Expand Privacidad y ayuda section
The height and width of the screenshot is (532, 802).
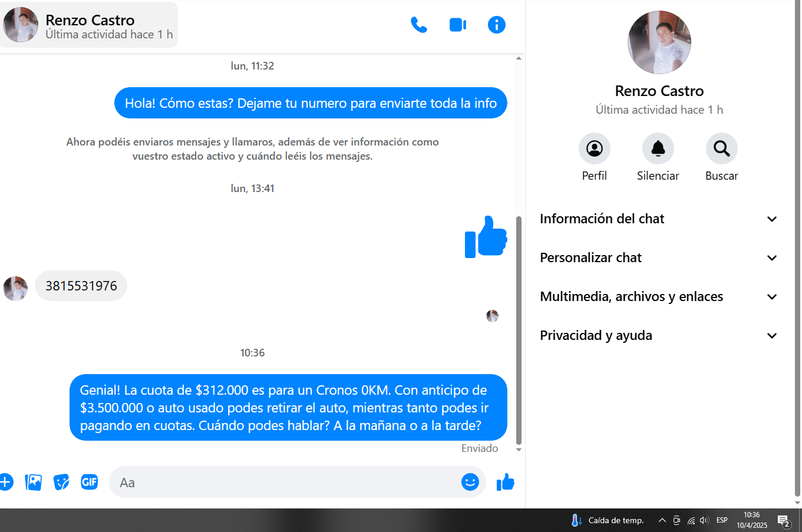[658, 335]
